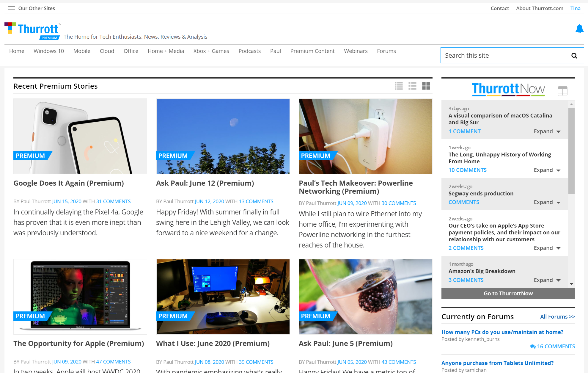The image size is (588, 373).
Task: Open the Contact link
Action: coord(500,8)
